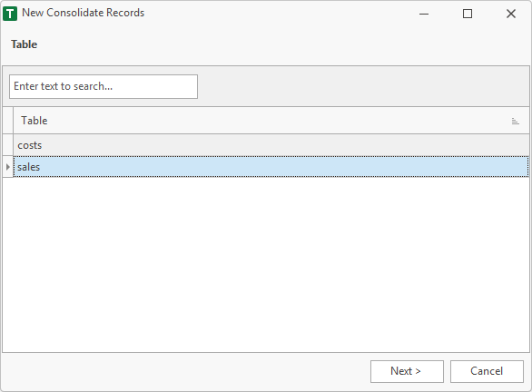
Task: Select the costs table row
Action: click(x=271, y=145)
